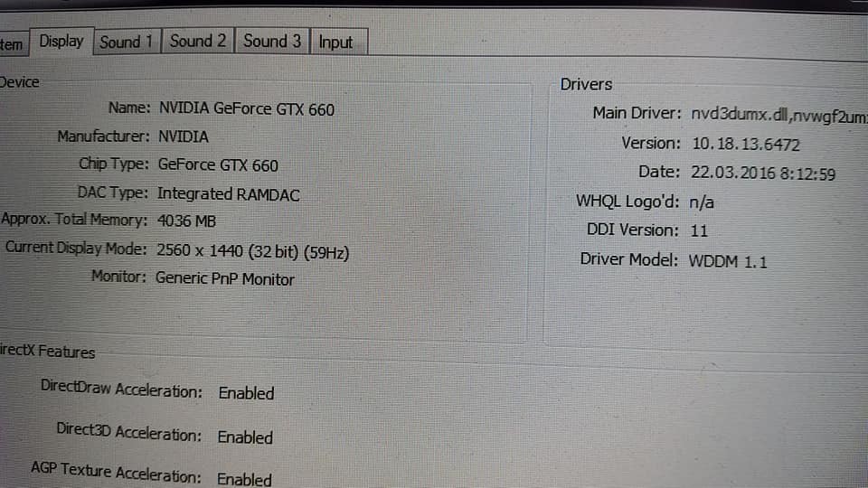Click the Driver Model WDDM 1.1 value
The image size is (868, 488).
click(x=727, y=261)
